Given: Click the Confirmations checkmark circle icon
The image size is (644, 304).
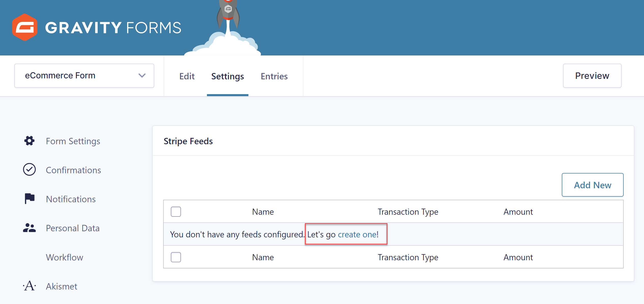Looking at the screenshot, I should (29, 169).
